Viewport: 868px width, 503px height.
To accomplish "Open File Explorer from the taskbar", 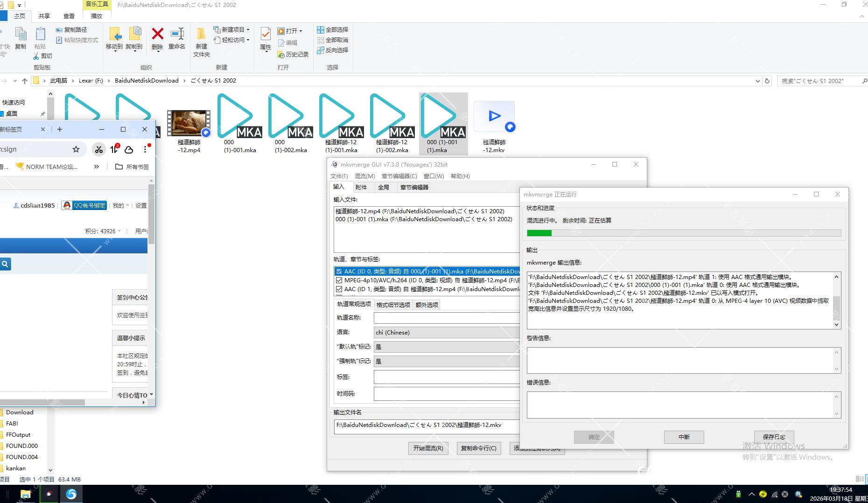I will (x=26, y=494).
